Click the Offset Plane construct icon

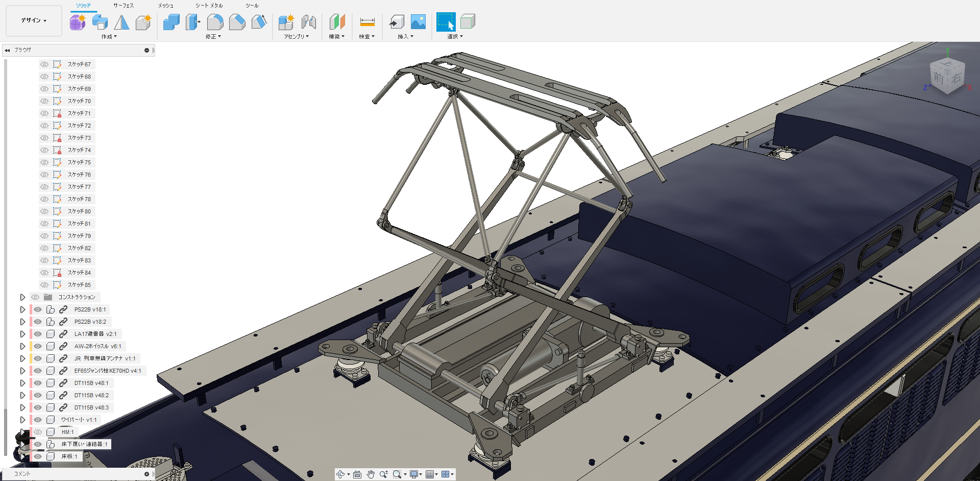pos(337,22)
